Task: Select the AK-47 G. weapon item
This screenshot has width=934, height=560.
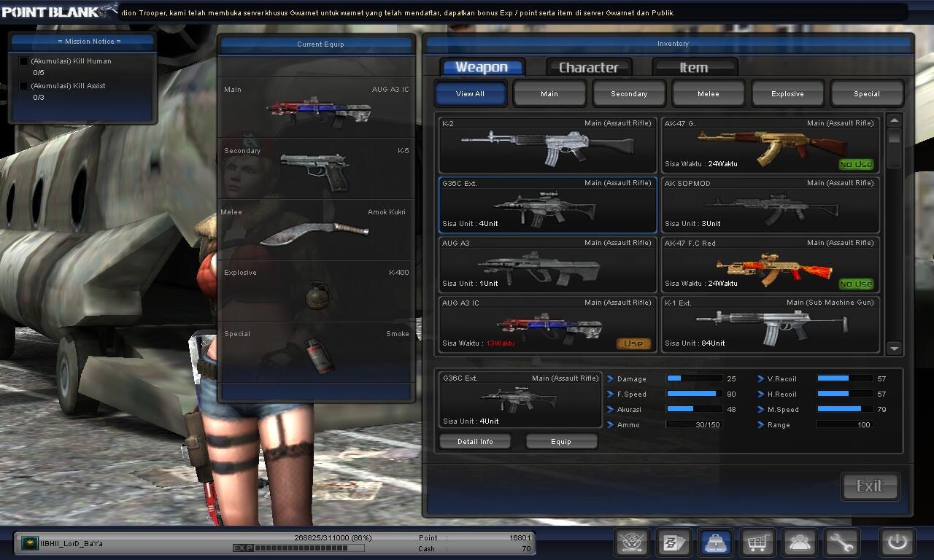Action: (770, 144)
